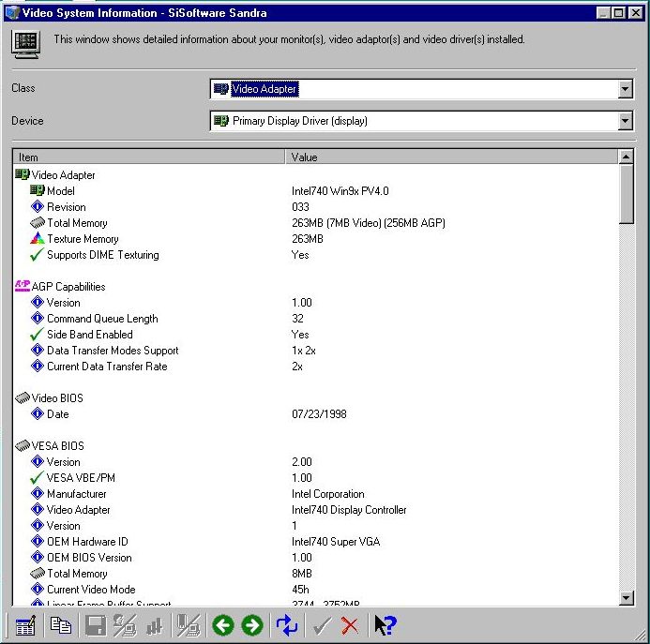The height and width of the screenshot is (644, 650).
Task: Click the value Intel740 Super VGA
Action: [x=336, y=541]
